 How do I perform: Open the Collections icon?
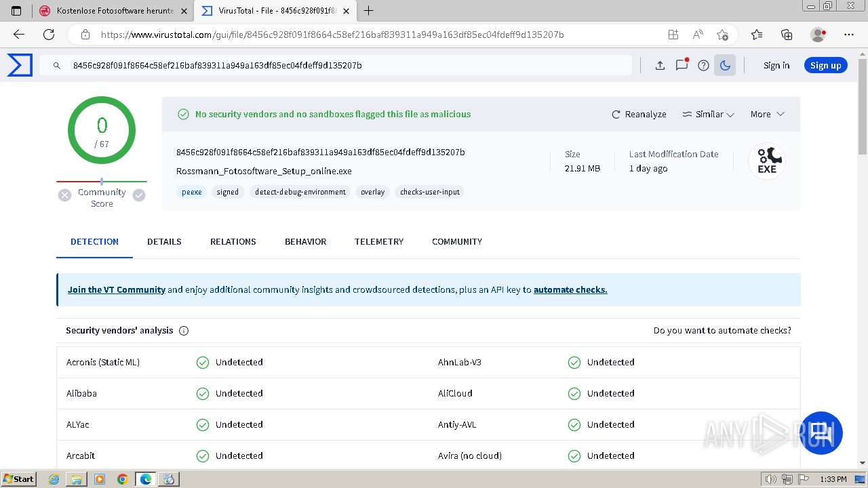pyautogui.click(x=787, y=35)
